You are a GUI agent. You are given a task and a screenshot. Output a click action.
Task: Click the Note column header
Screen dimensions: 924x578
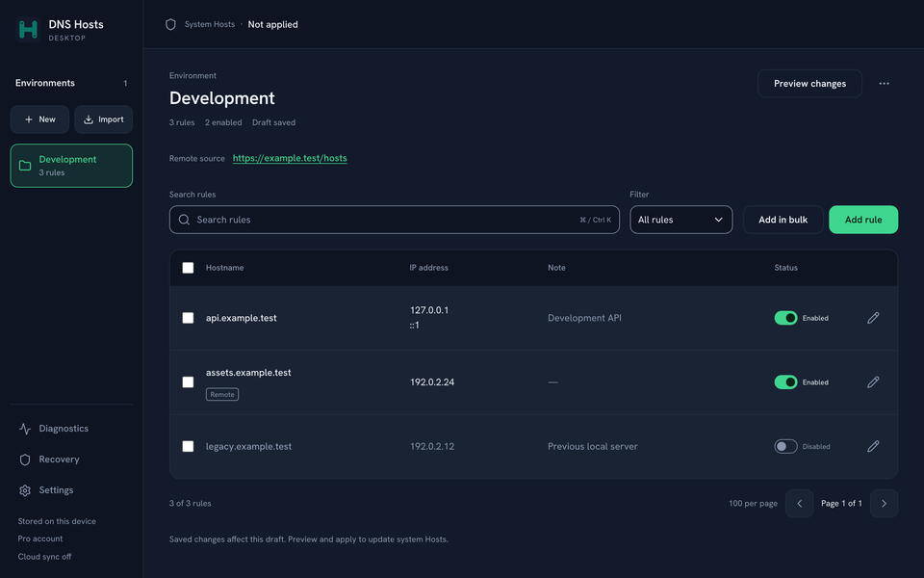click(556, 268)
